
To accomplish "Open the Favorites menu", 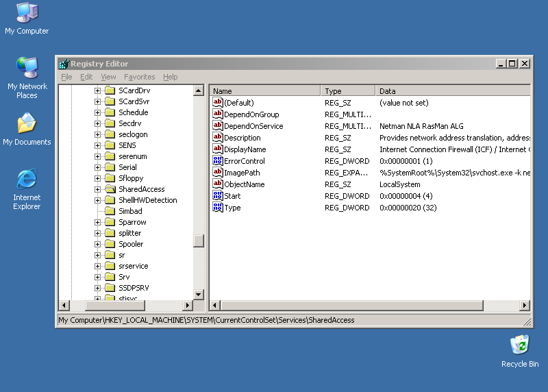I will 139,77.
